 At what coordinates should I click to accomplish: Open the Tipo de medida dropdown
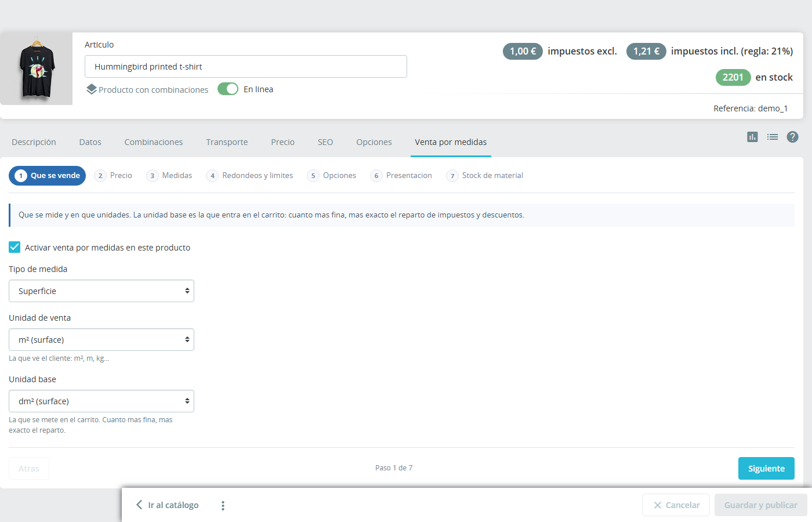coord(101,291)
